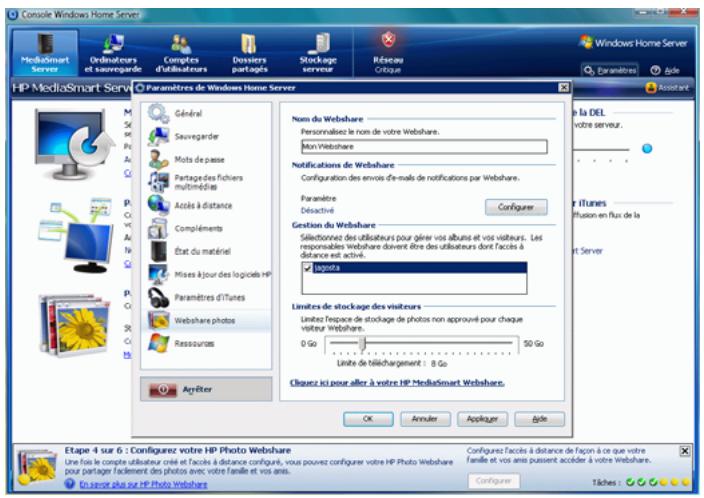Switch to Stockage serveur tab
Screen dimensions: 704x498
(318, 53)
